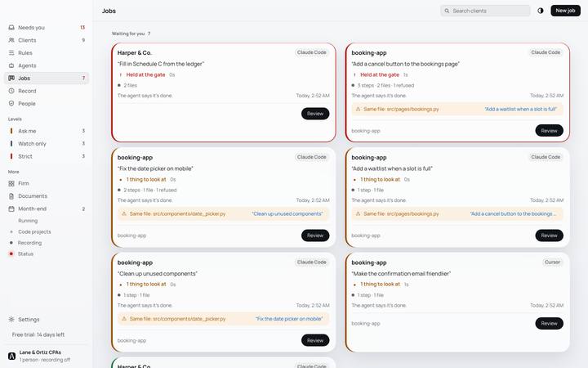Click "Fill in Schedule C from the ledger" text
This screenshot has width=588, height=368.
click(161, 65)
